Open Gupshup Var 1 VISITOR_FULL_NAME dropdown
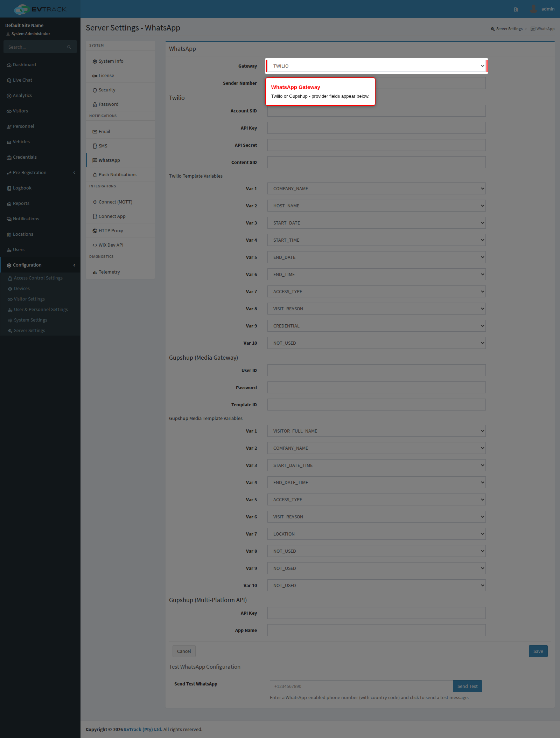 pyautogui.click(x=377, y=431)
